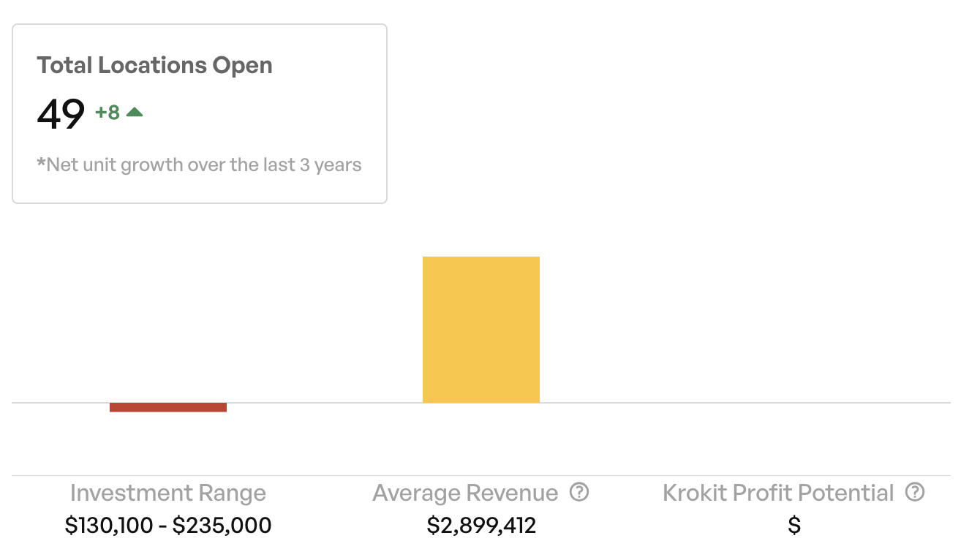Click the asterisk starting the footnote
The image size is (980, 560).
[41, 162]
